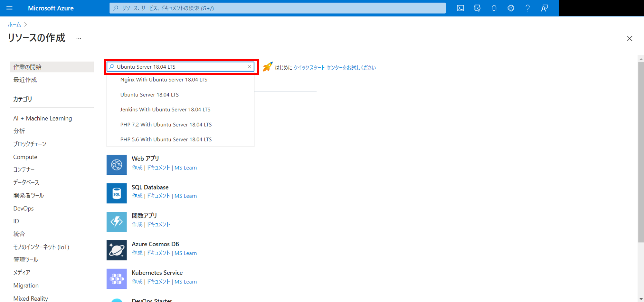Open the hamburger portal menu

(9, 8)
